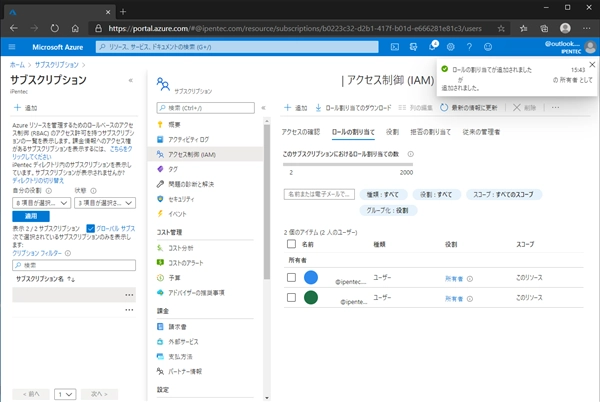
Task: Add this page to favorites star
Action: pos(501,28)
